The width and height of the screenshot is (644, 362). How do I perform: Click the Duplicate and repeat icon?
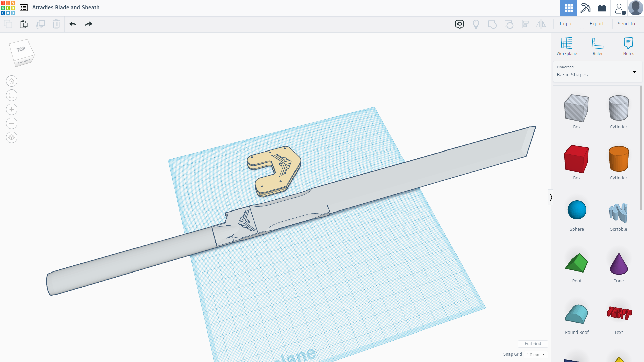click(x=40, y=24)
